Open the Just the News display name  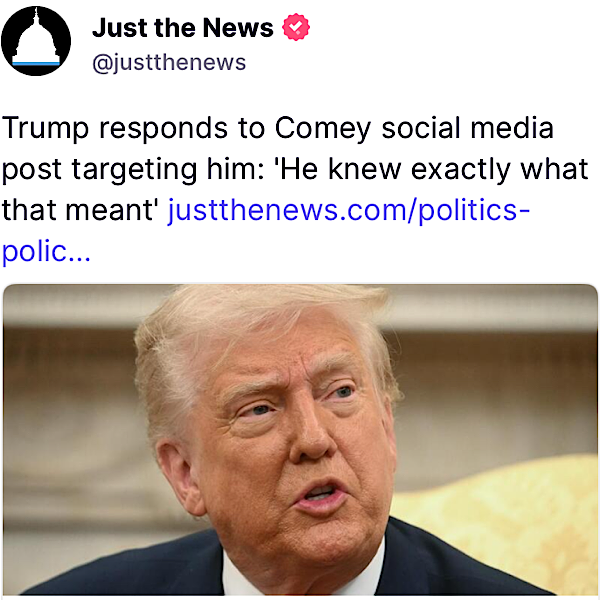coord(183,28)
